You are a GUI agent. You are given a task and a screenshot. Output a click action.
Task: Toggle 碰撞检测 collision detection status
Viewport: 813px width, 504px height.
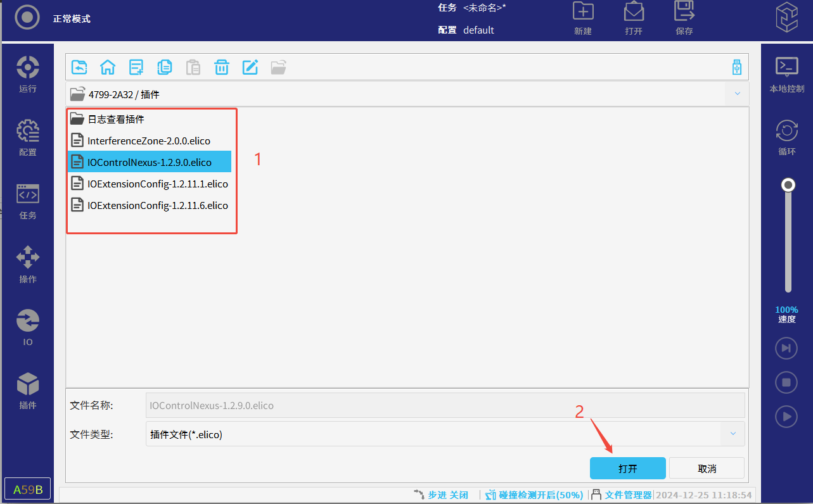pyautogui.click(x=534, y=495)
